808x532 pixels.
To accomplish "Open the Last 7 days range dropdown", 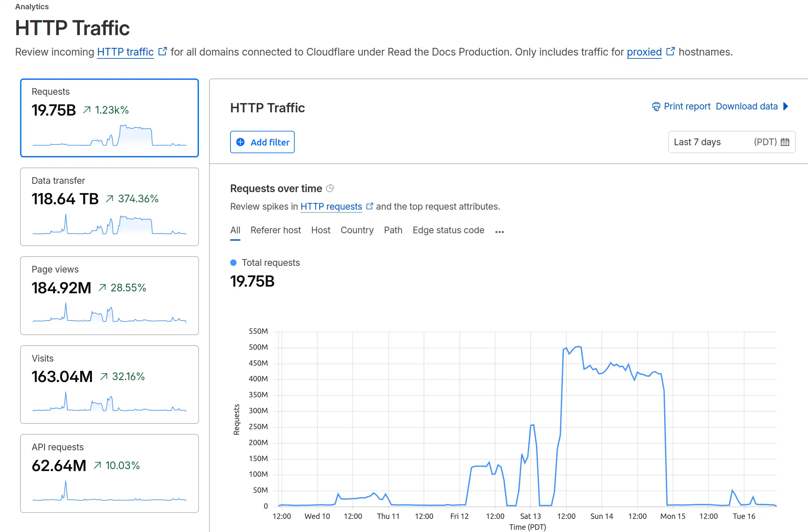I will tap(732, 142).
